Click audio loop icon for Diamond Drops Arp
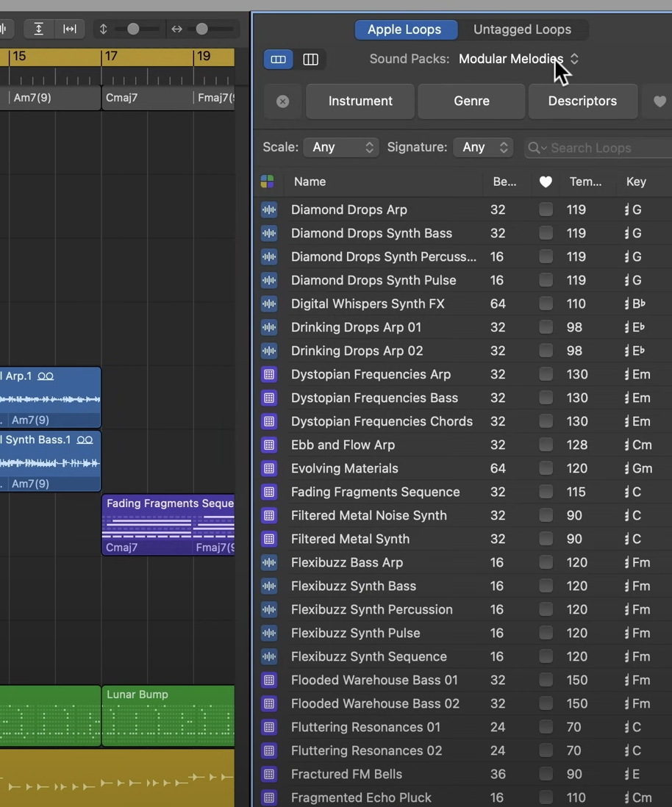Image resolution: width=672 pixels, height=807 pixels. pos(269,209)
